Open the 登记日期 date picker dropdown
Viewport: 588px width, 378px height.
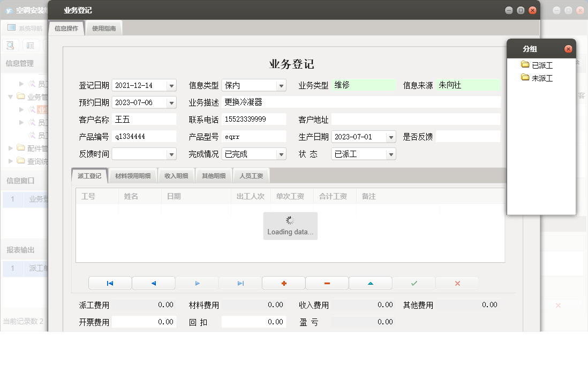[172, 85]
